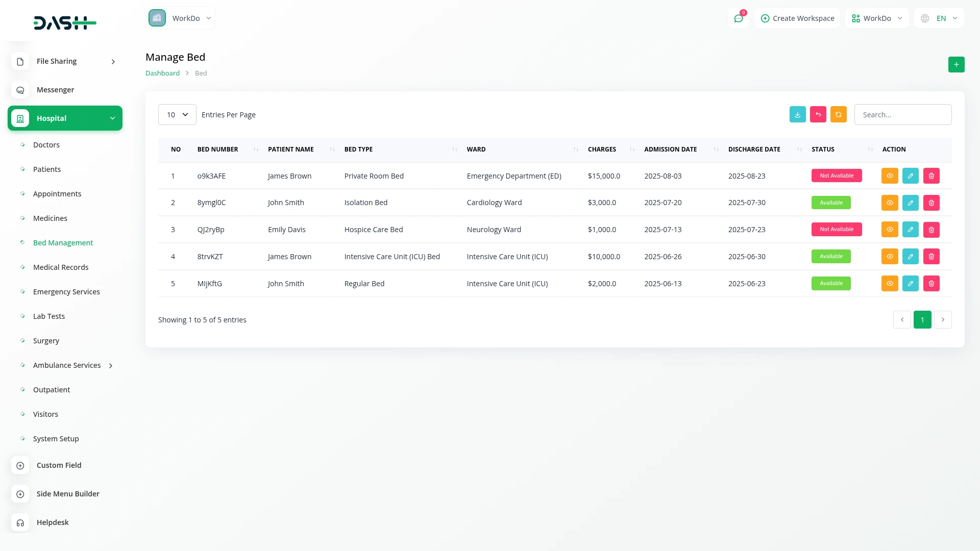Delete bed 8ymgl0C with trash icon
980x551 pixels.
[x=931, y=203]
